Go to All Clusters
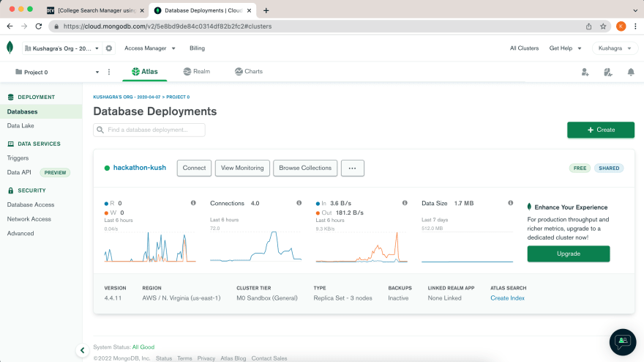 pos(524,48)
